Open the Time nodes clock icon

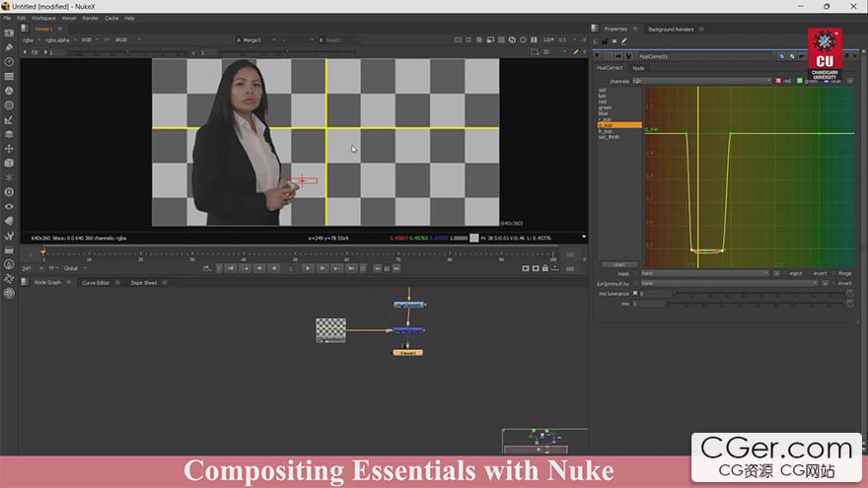click(x=9, y=62)
